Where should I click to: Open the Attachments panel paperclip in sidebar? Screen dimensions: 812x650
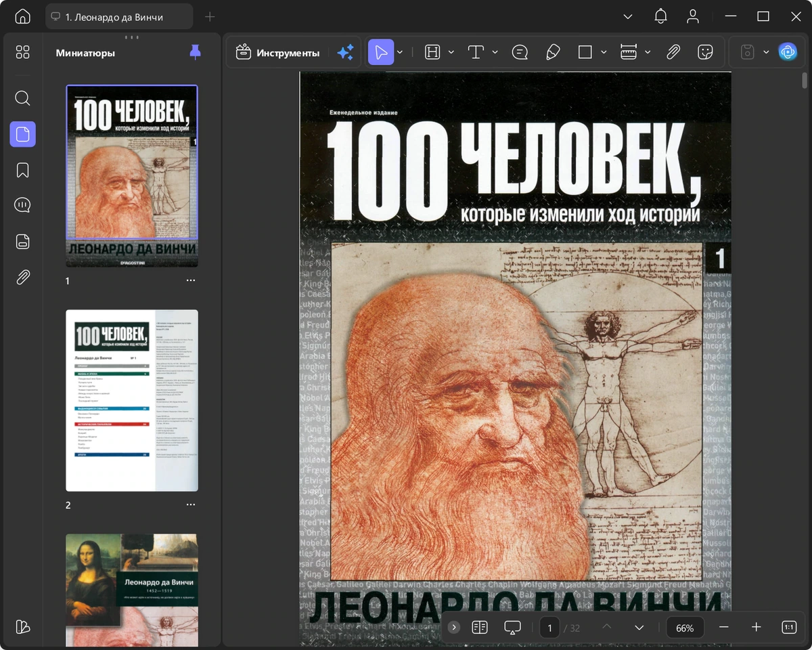click(22, 277)
